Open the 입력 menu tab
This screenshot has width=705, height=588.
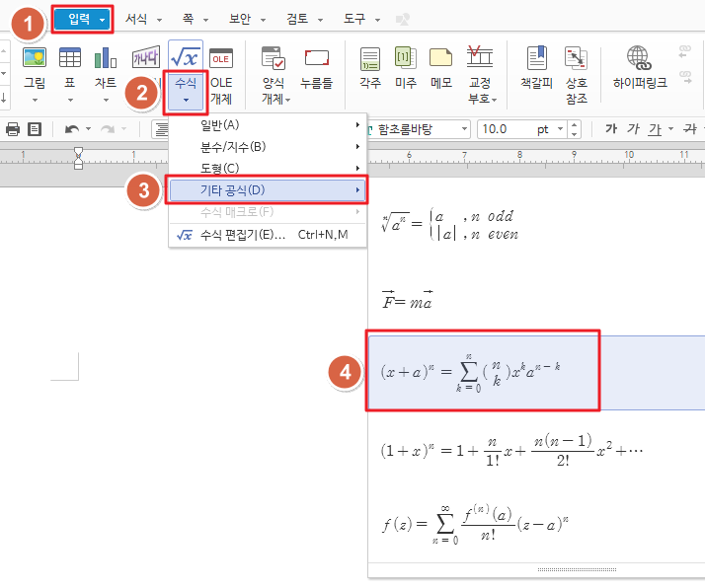coord(82,19)
